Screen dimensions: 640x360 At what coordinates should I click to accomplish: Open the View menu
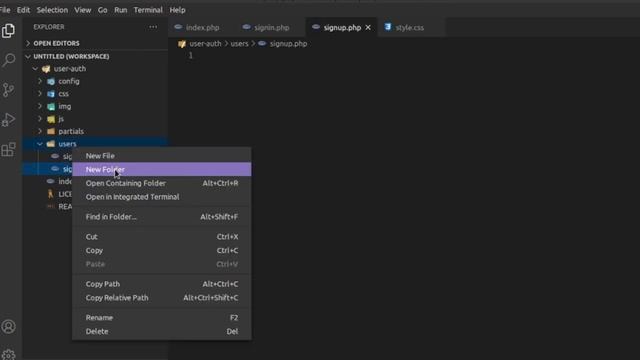tap(83, 10)
